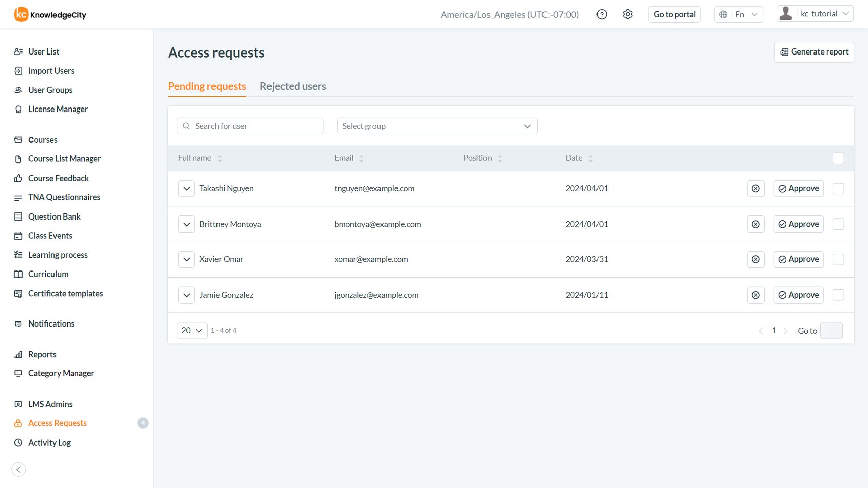Switch to the Rejected users tab
868x488 pixels.
(293, 86)
